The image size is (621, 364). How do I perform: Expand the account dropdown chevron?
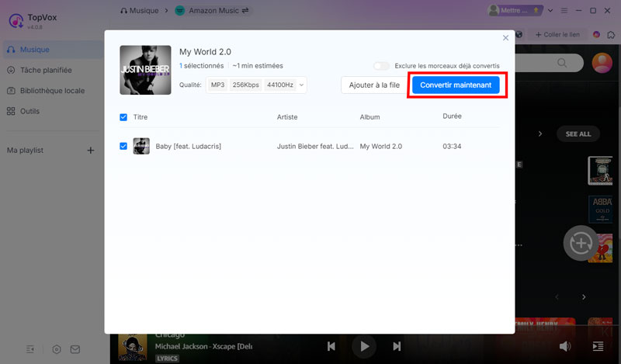point(550,11)
